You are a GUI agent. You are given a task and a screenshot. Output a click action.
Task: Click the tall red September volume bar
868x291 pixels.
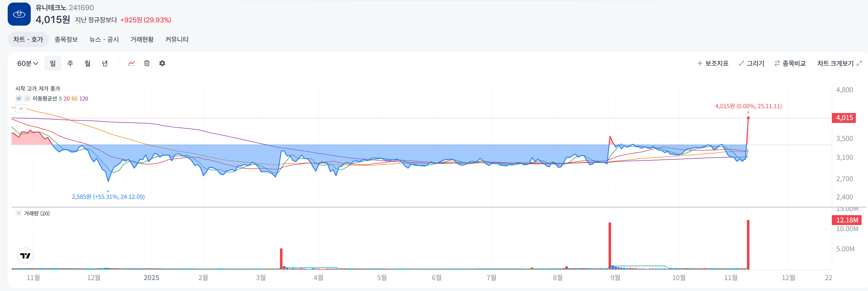pyautogui.click(x=610, y=246)
